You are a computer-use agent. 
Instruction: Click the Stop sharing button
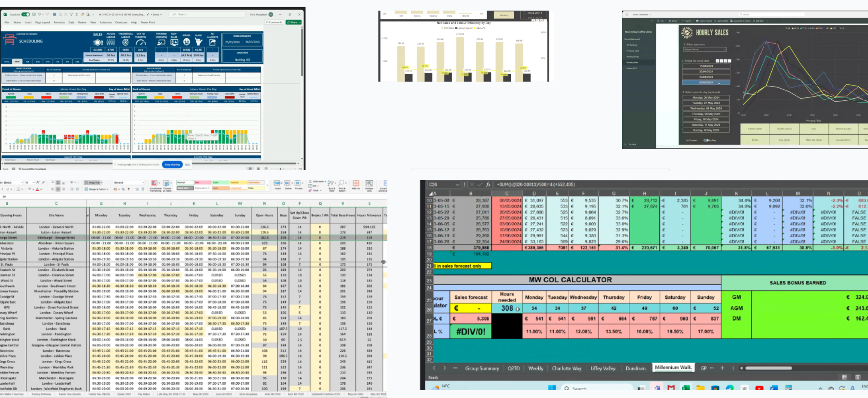point(172,164)
